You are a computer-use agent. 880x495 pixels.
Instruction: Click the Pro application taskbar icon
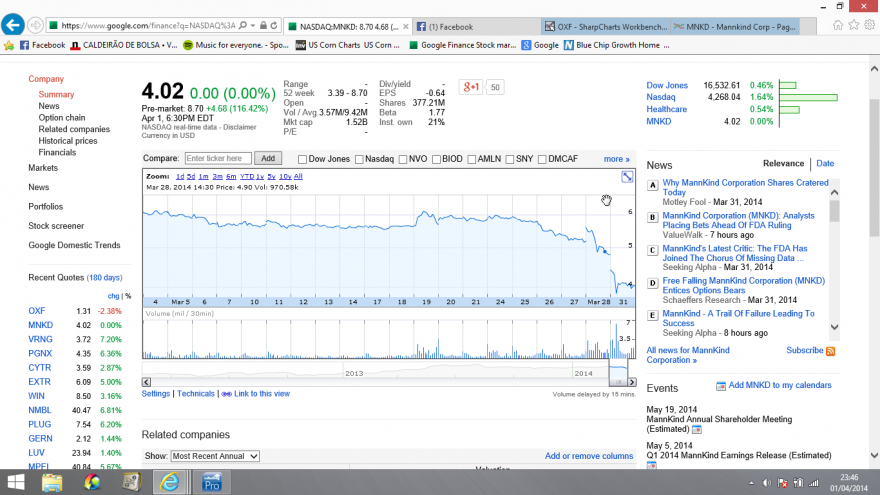pyautogui.click(x=212, y=482)
